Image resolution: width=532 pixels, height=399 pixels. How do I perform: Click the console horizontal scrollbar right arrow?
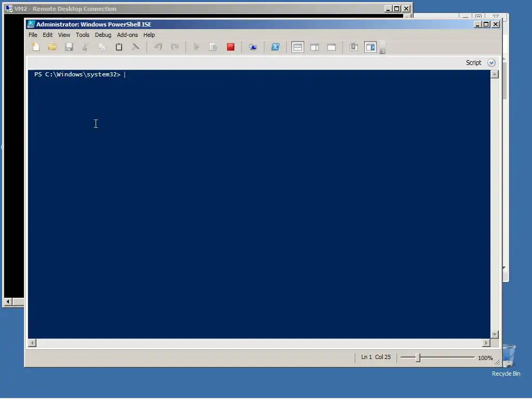(x=486, y=343)
